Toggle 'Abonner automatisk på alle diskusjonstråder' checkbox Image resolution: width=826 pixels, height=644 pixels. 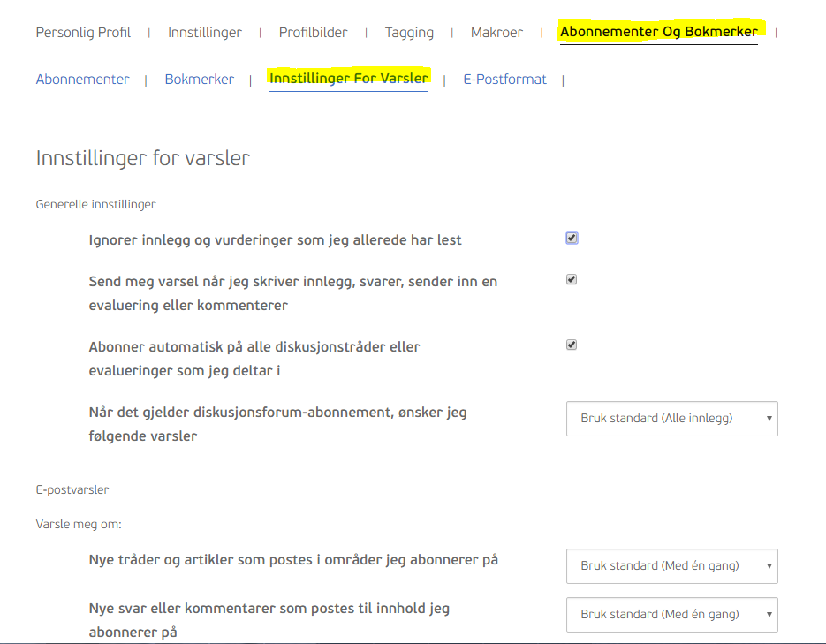(x=572, y=345)
